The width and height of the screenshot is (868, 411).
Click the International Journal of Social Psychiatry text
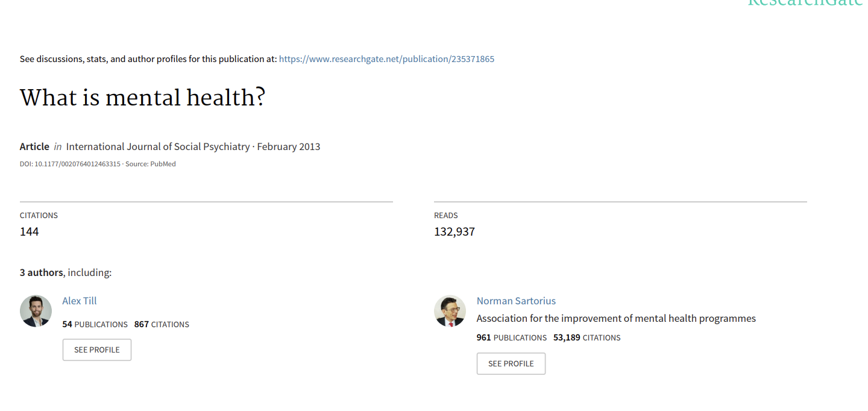tap(157, 146)
